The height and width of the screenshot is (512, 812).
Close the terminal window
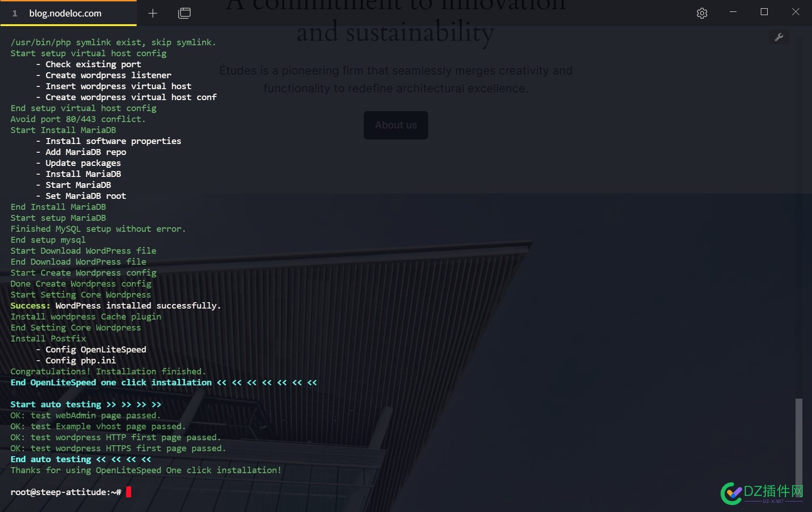796,12
